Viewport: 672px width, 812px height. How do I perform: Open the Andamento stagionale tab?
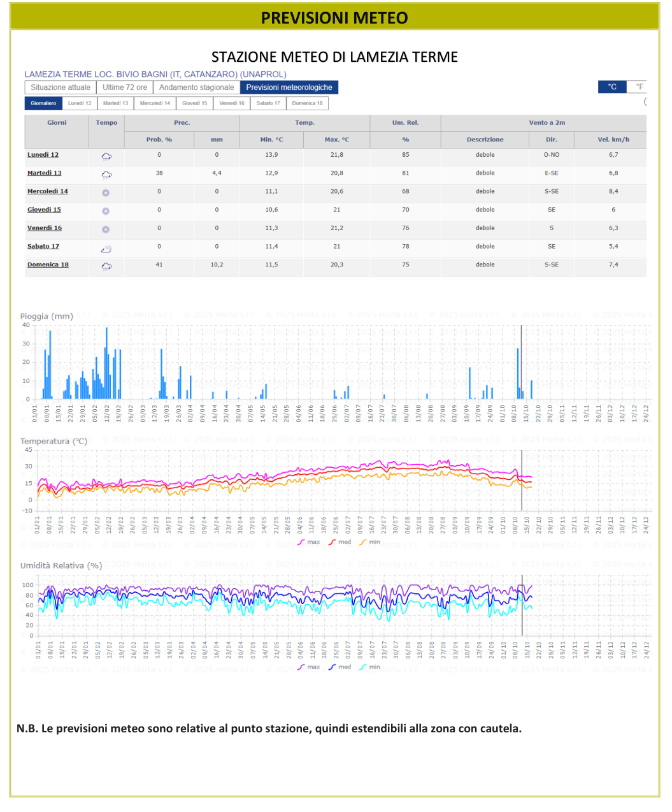pos(197,87)
